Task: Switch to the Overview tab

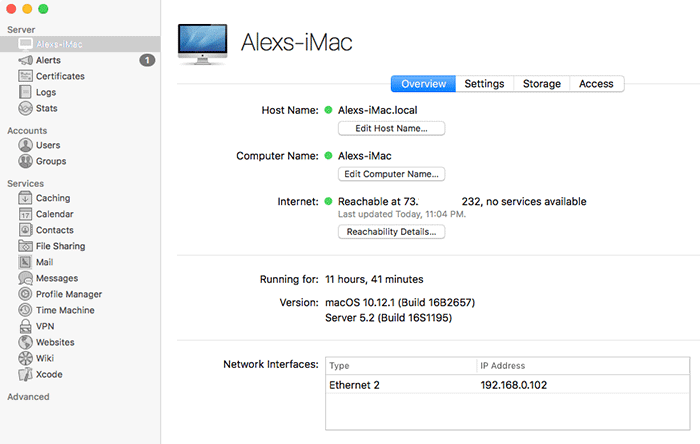Action: point(423,84)
